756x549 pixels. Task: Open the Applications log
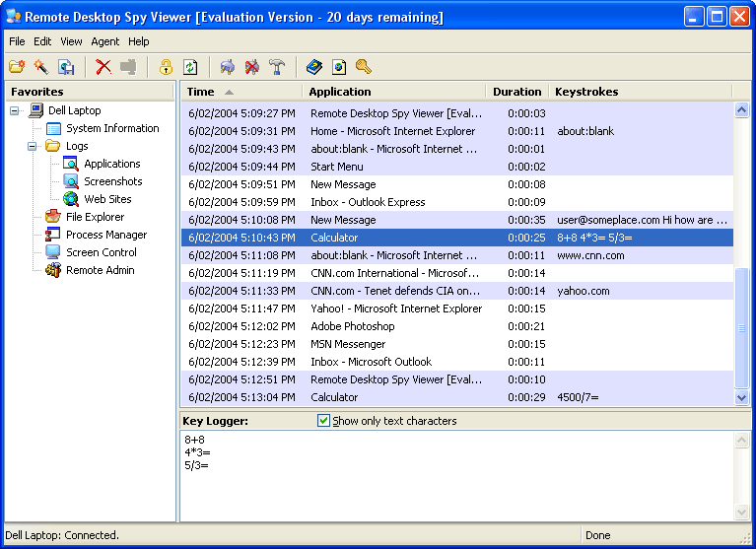click(111, 164)
